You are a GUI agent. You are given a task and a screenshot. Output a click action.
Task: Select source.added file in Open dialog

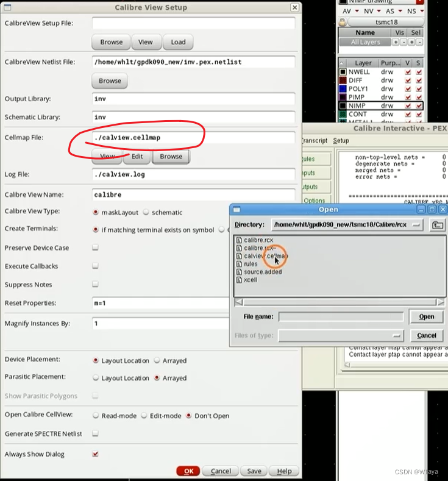(260, 272)
